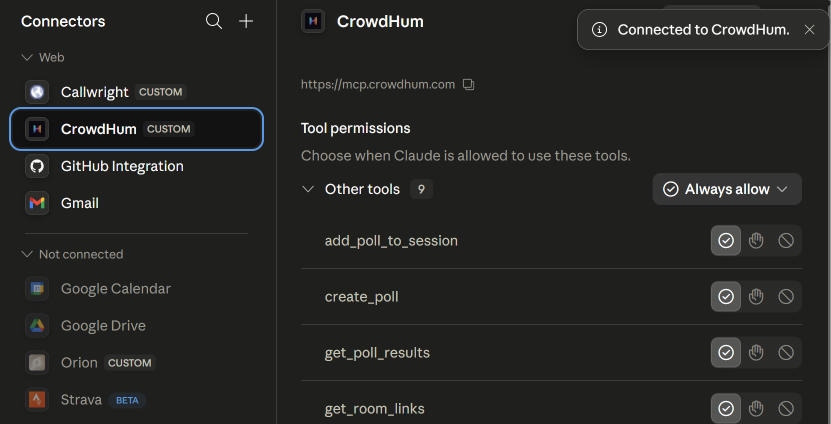Open the Google Drive connector
The width and height of the screenshot is (831, 424).
pos(136,325)
